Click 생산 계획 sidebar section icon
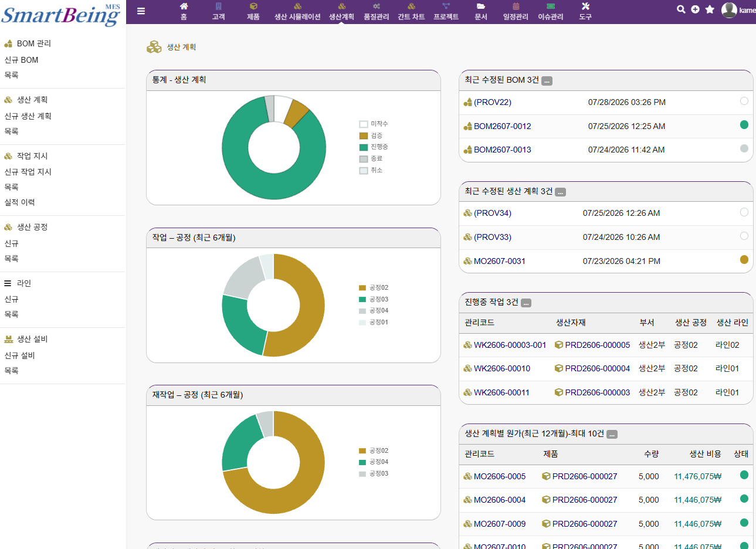This screenshot has width=756, height=549. [x=8, y=100]
